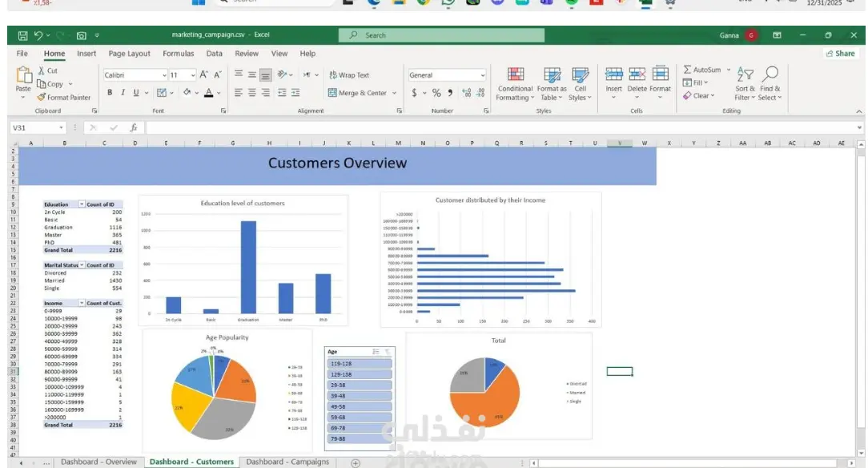This screenshot has width=868, height=468.
Task: Click the Copy icon
Action: 42,84
